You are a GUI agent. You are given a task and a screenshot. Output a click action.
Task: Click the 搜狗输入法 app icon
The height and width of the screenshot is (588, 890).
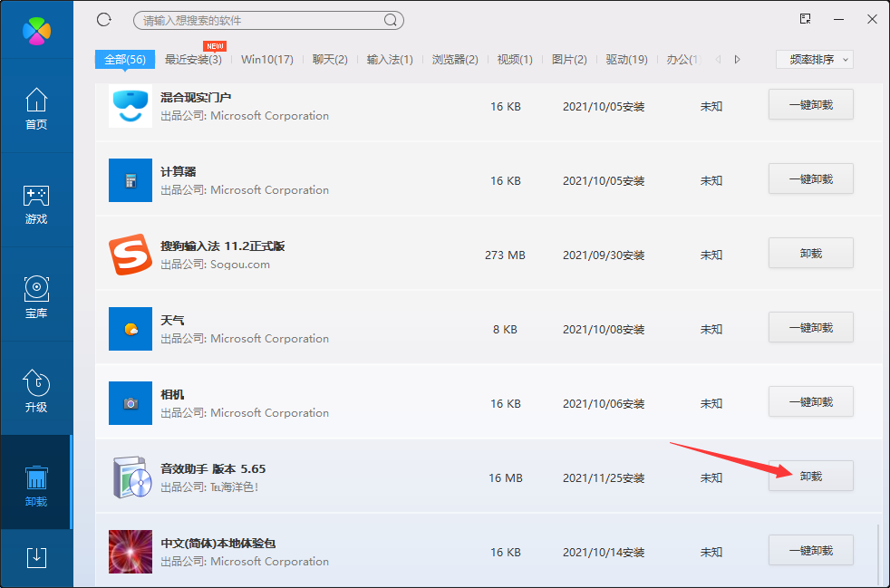tap(131, 255)
